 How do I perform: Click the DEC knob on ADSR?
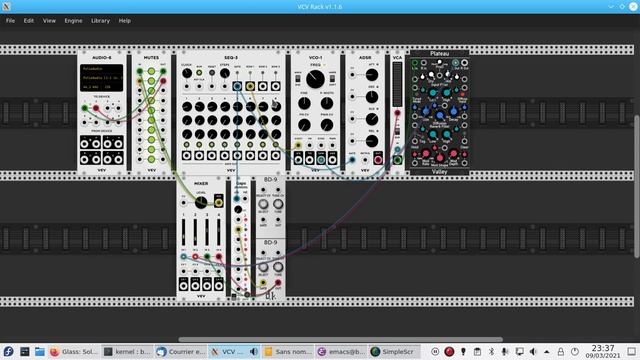click(371, 97)
